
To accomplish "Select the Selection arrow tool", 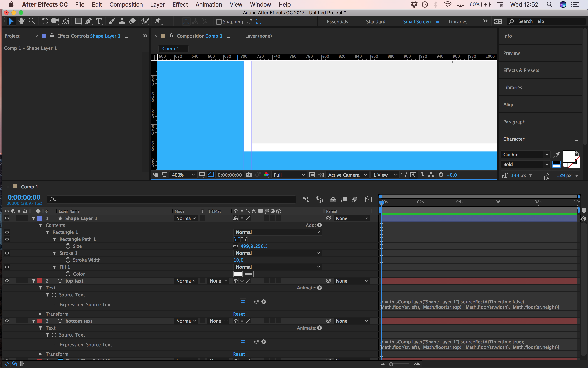I will [x=11, y=21].
